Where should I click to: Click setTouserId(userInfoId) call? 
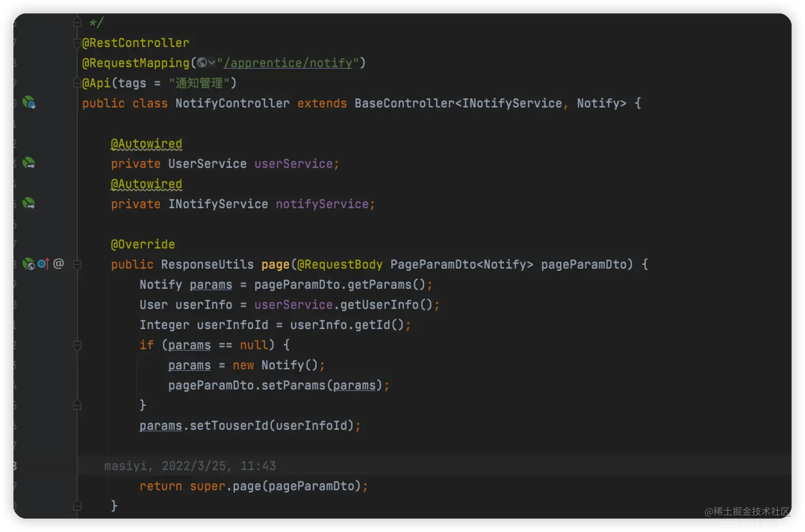click(272, 426)
